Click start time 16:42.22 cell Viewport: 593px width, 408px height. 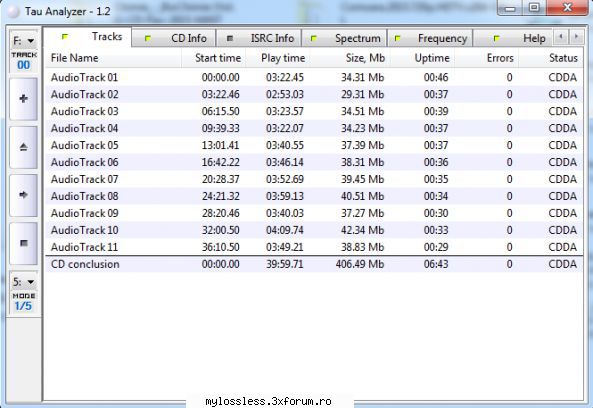pos(220,163)
